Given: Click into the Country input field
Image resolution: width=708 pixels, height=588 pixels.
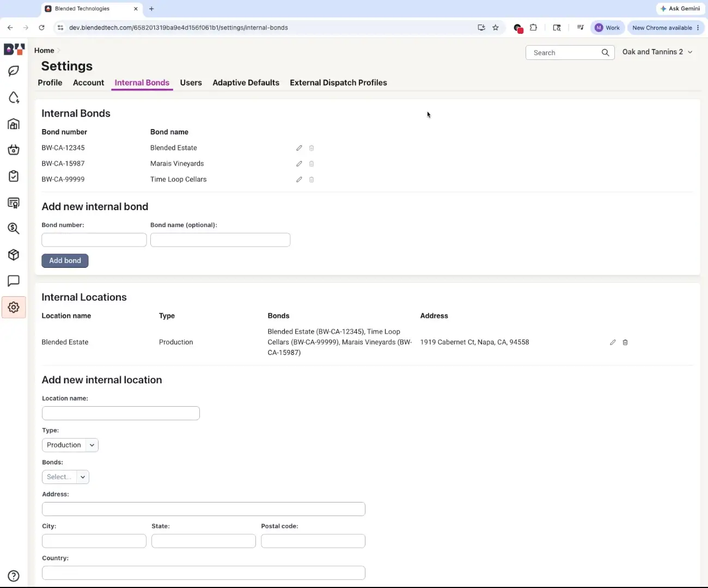Looking at the screenshot, I should coord(204,573).
